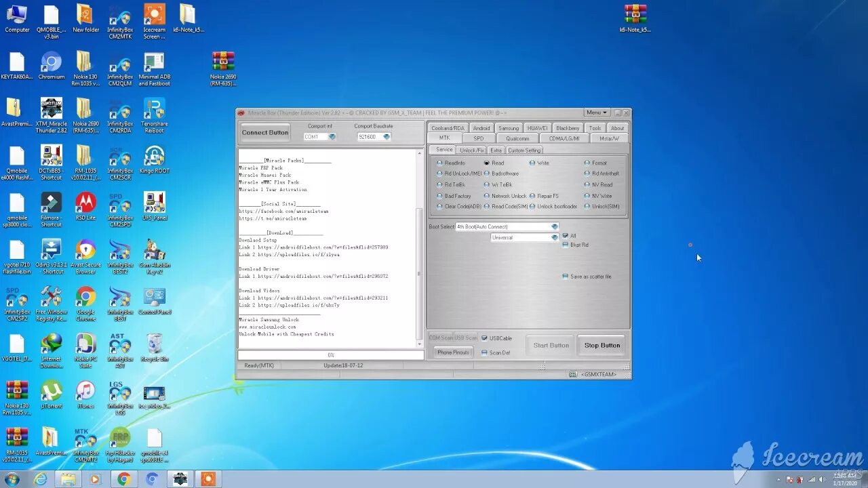
Task: Open the Computer desktop icon
Action: tap(17, 18)
